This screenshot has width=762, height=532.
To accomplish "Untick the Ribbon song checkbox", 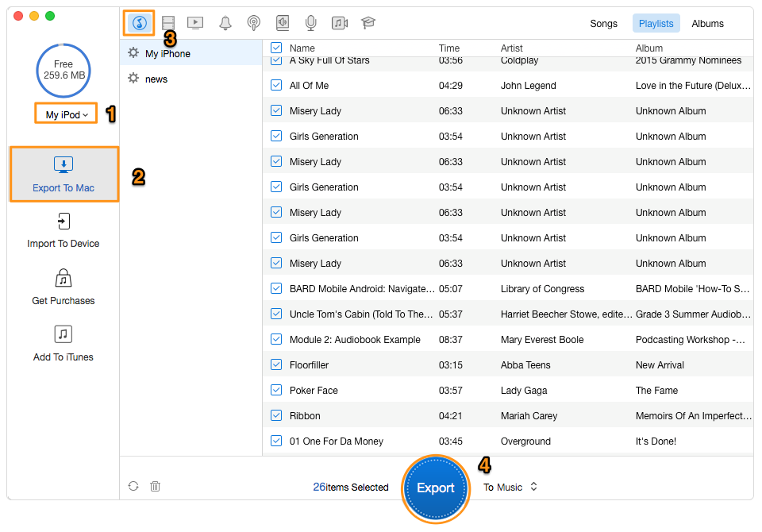I will (276, 415).
